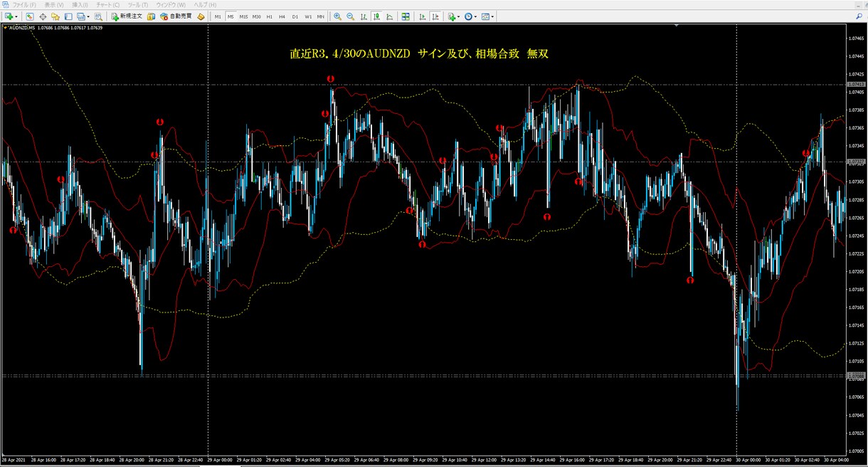Open the Indicators list dropdown

(454, 16)
